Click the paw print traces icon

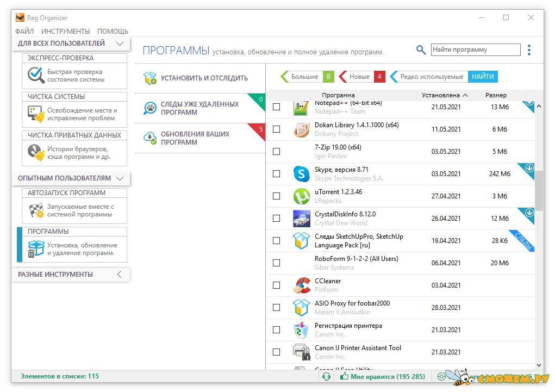(x=149, y=108)
